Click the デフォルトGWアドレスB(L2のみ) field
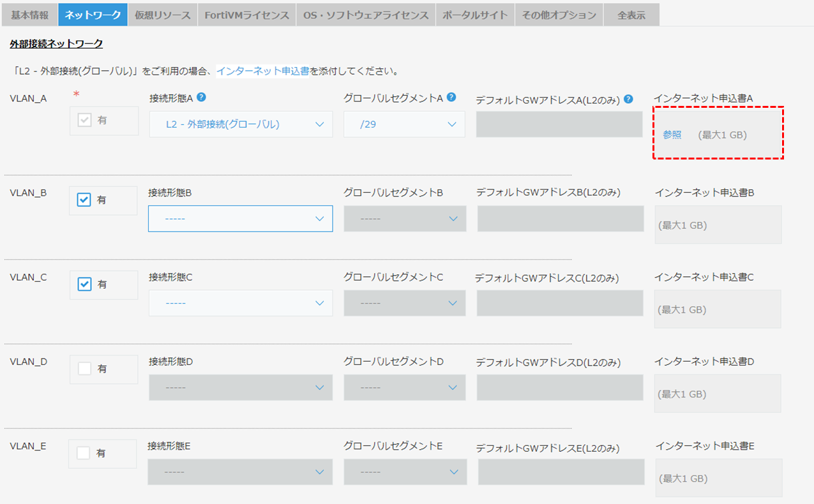 [x=561, y=218]
